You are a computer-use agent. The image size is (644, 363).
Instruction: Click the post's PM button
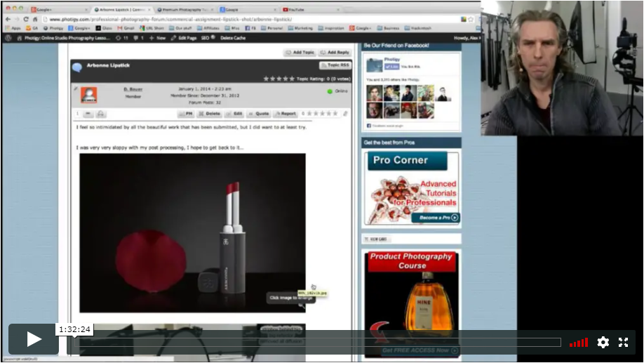(x=186, y=114)
